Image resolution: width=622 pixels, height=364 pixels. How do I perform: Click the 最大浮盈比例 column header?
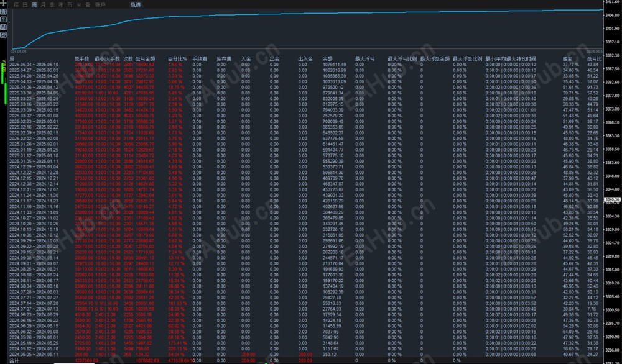click(467, 58)
